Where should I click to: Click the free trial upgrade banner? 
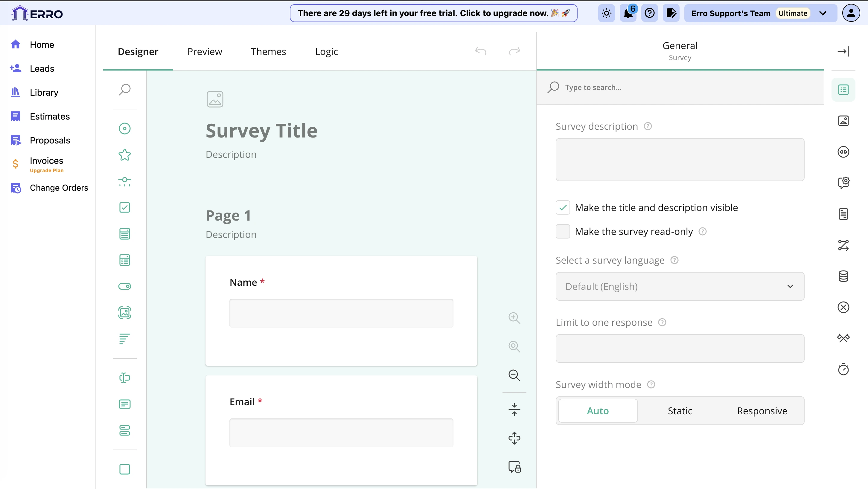pos(433,13)
